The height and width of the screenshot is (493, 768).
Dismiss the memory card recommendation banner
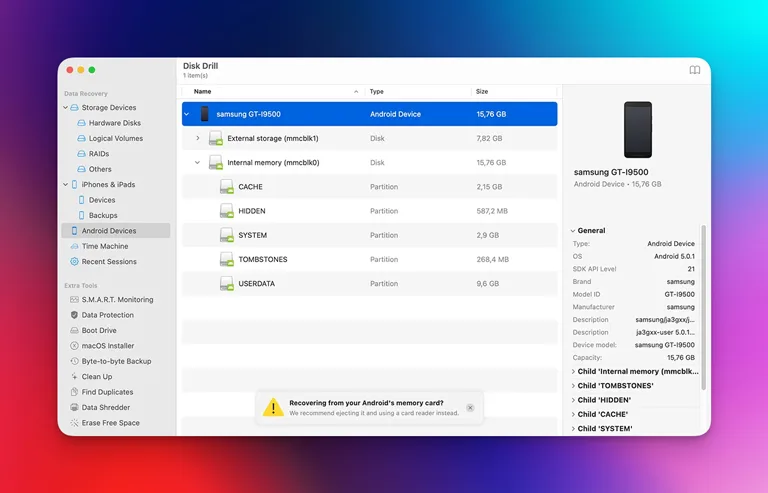470,408
